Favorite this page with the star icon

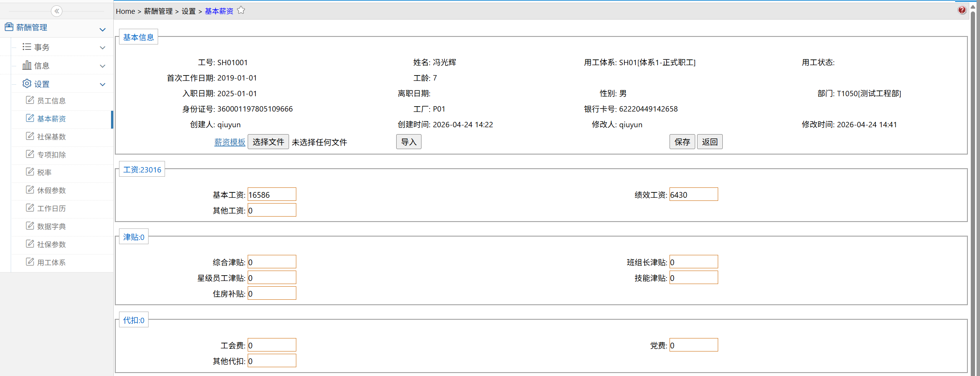241,10
